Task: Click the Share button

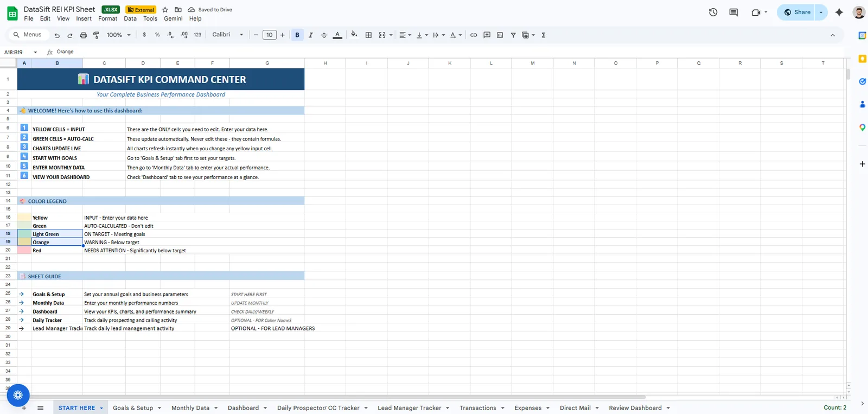Action: pyautogui.click(x=797, y=12)
